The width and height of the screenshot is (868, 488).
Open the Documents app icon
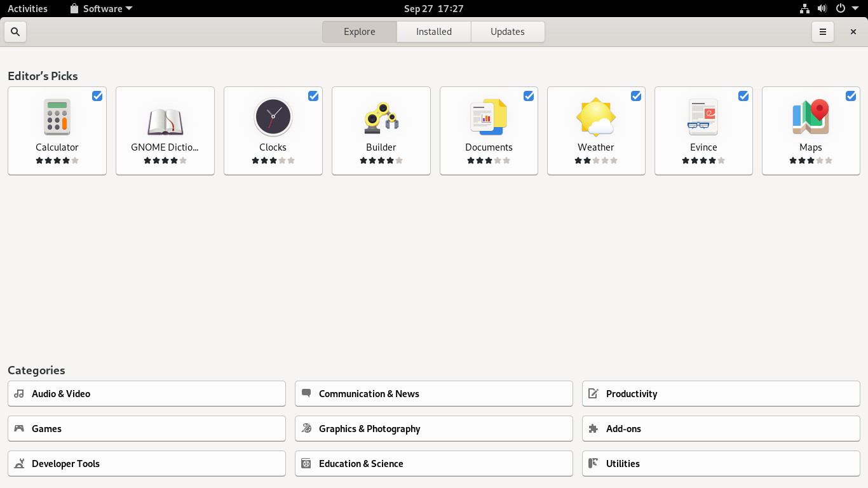point(489,117)
